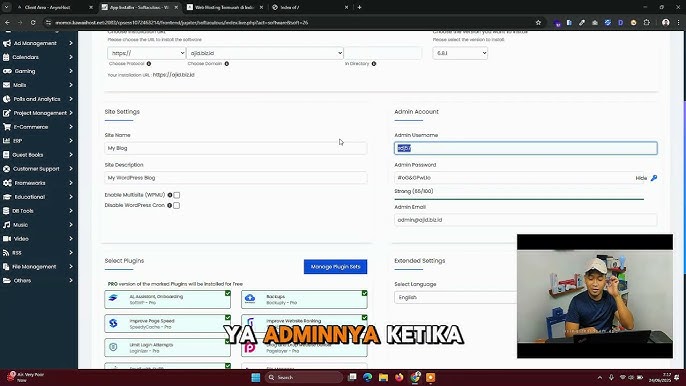Expand the Frameworks category arrow
This screenshot has width=686, height=386.
(x=71, y=183)
